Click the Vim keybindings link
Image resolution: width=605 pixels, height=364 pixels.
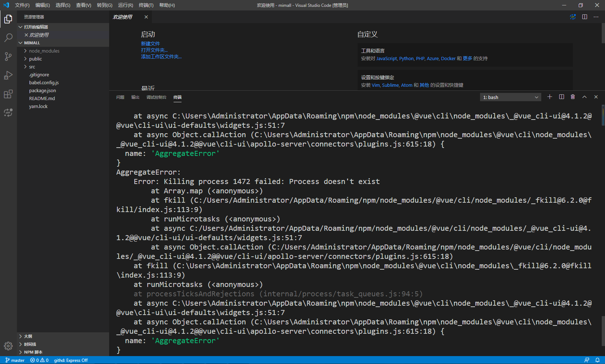pyautogui.click(x=376, y=85)
